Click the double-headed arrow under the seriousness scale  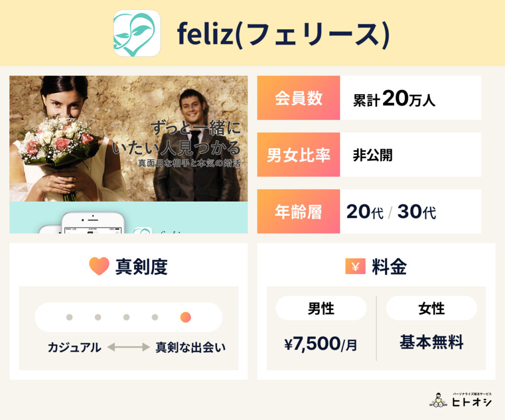(x=128, y=347)
